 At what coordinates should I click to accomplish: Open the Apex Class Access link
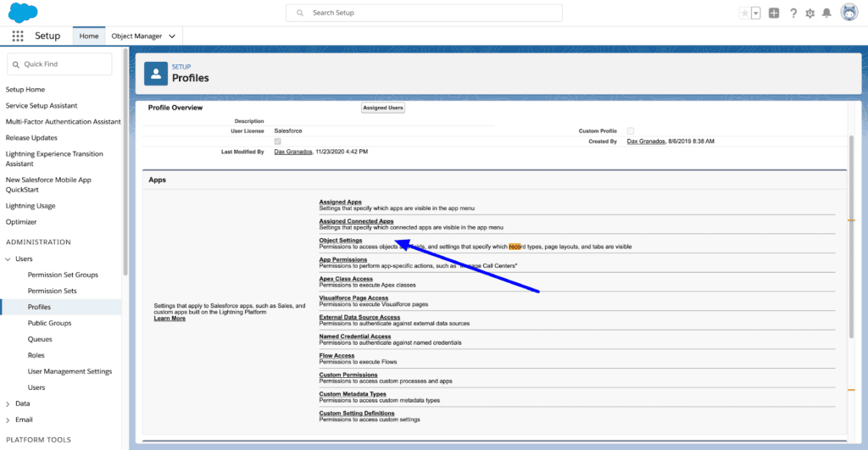pos(346,279)
